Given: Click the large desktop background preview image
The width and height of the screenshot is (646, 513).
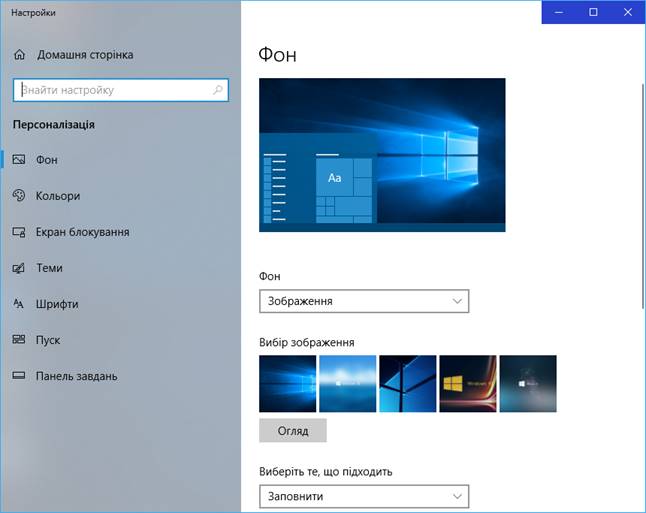Looking at the screenshot, I should 382,155.
